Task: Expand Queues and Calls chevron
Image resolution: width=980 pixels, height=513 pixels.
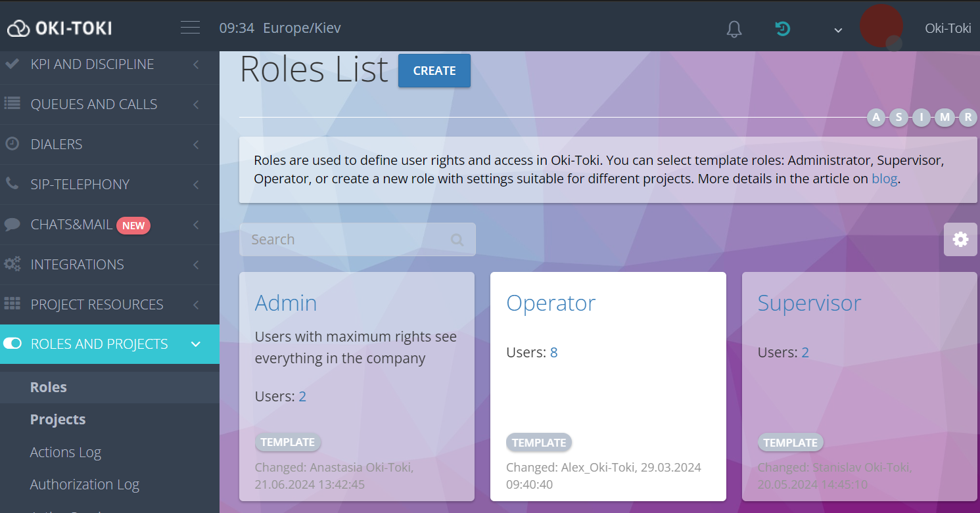Action: 196,104
